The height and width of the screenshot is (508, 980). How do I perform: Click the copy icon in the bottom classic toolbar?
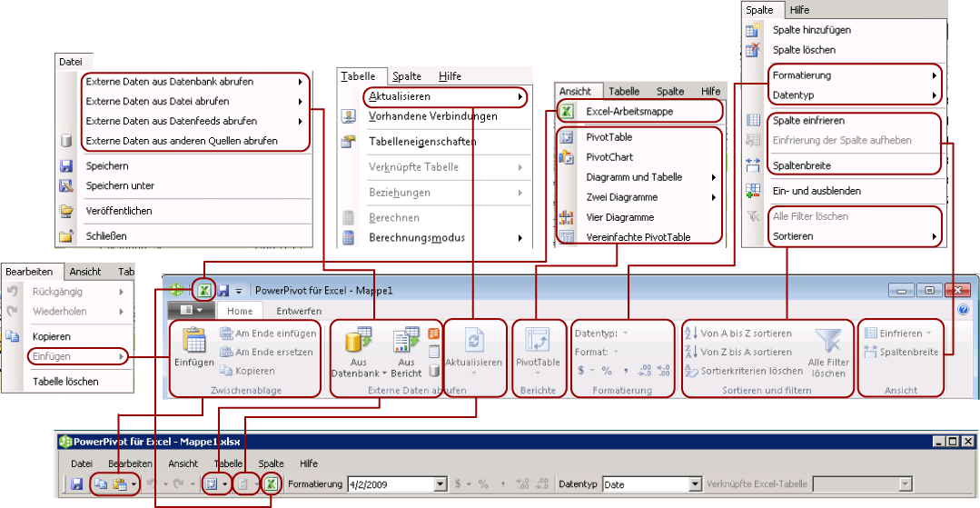[101, 484]
